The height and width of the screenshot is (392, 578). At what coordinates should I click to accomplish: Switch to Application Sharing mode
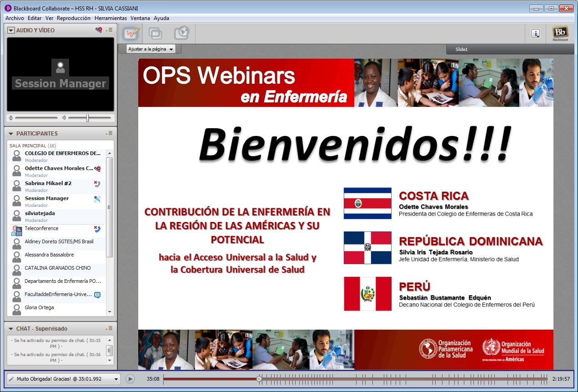click(x=156, y=33)
